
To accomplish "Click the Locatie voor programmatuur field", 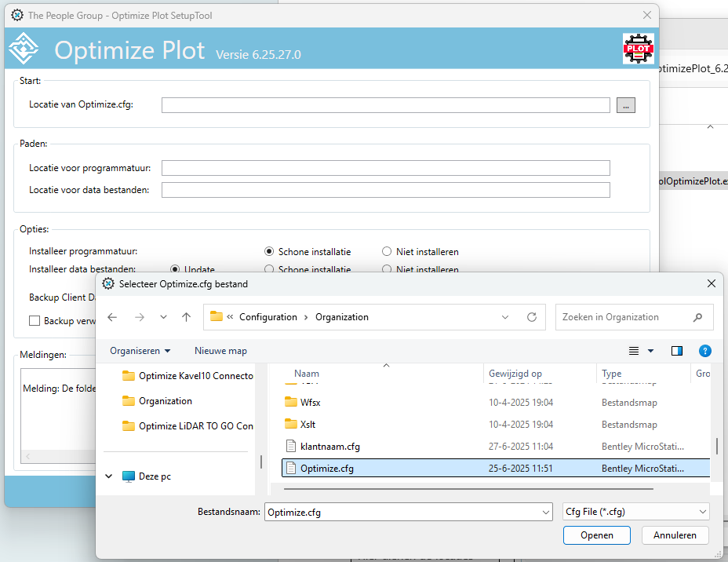I will point(385,168).
